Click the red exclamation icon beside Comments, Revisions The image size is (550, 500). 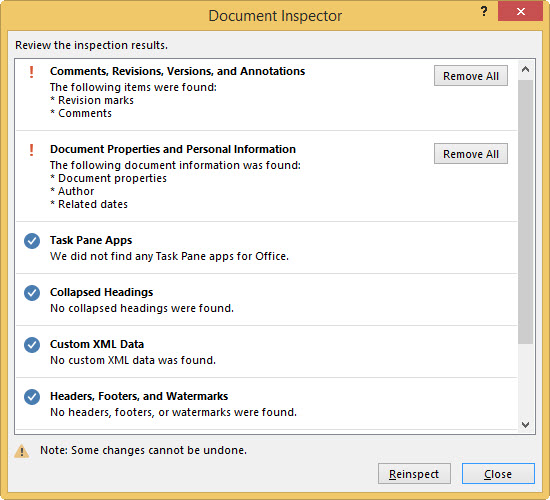[31, 72]
